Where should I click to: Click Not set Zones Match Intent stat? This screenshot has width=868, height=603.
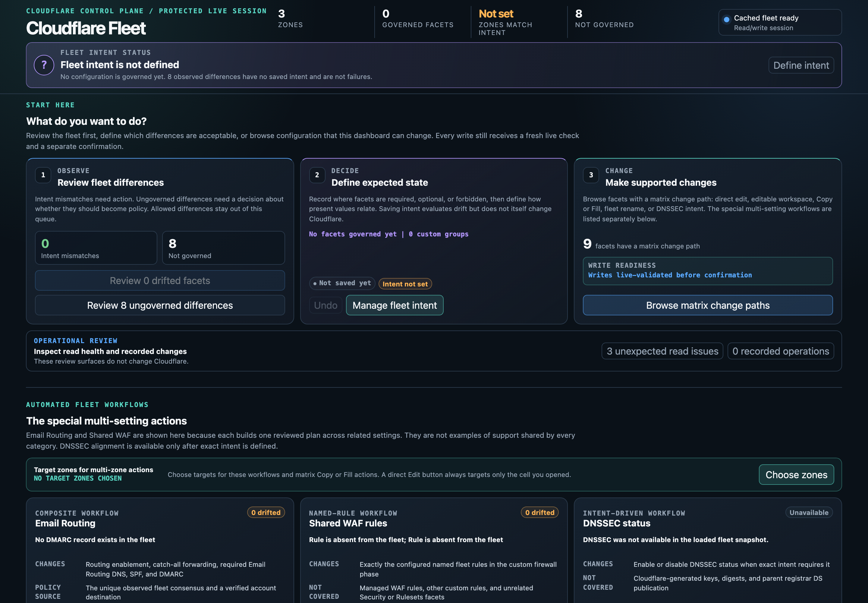505,22
